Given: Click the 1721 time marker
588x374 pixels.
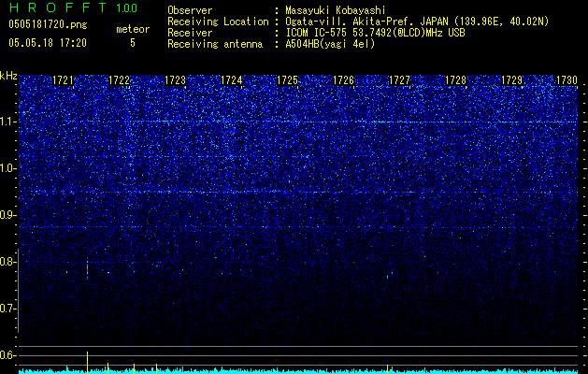Looking at the screenshot, I should 63,80.
